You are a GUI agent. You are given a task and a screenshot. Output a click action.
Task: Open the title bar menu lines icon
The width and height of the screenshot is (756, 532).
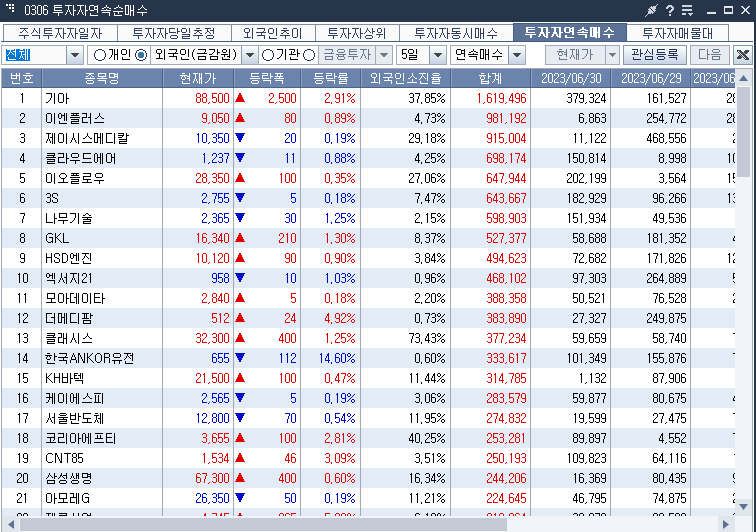point(687,10)
